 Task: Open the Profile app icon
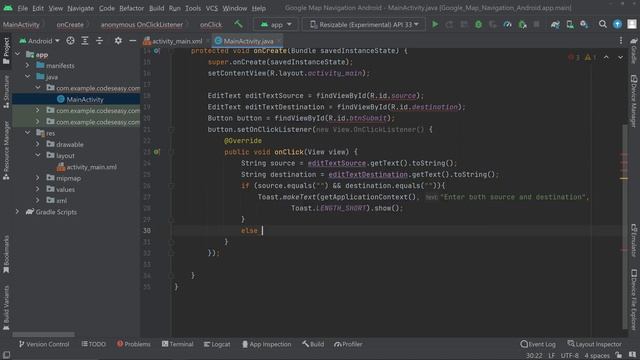(507, 24)
